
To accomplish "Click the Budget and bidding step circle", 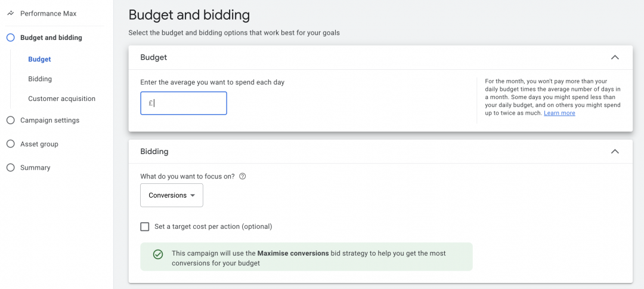I will [10, 38].
